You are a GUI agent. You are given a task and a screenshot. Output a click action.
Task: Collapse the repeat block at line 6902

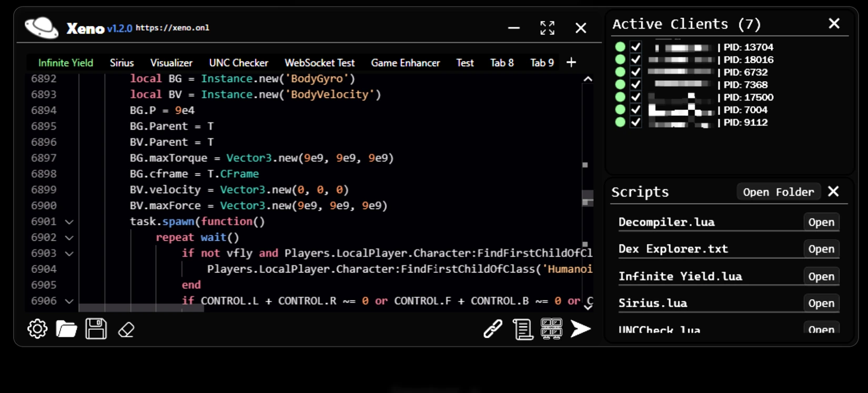tap(69, 237)
